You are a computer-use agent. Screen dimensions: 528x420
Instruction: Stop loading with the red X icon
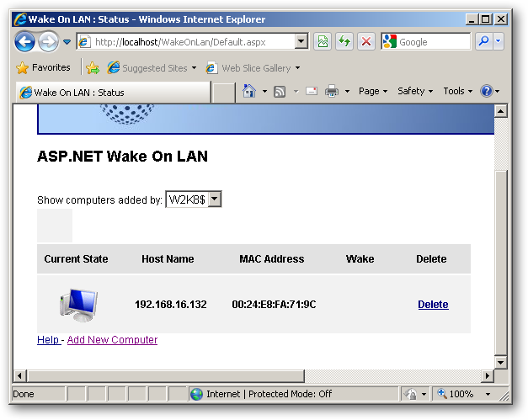(366, 42)
